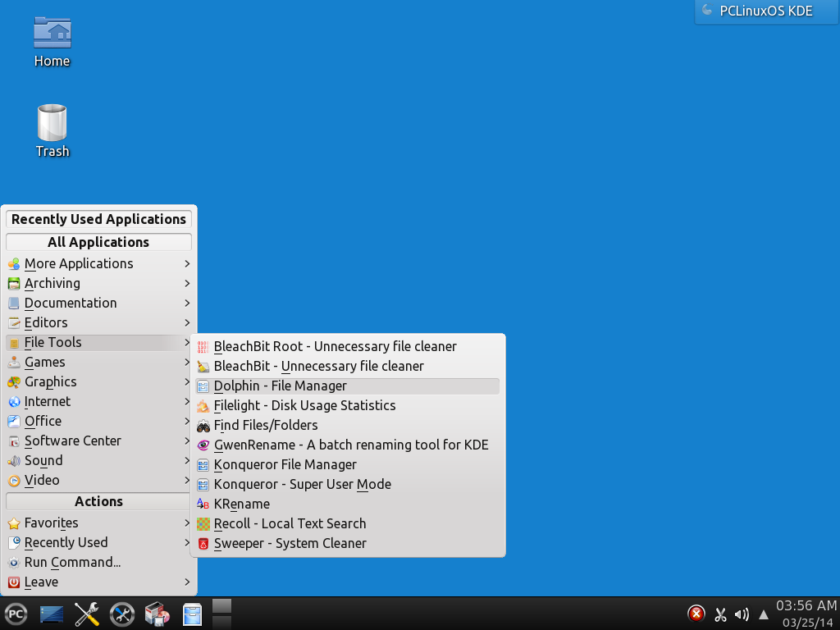Click the red X notification tray icon
Screen dimensions: 840x630
tap(696, 614)
